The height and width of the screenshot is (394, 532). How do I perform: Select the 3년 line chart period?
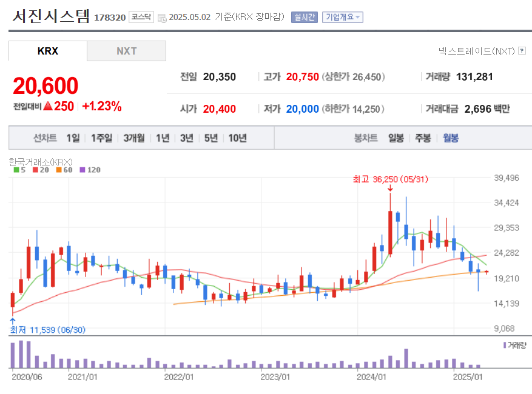click(187, 138)
